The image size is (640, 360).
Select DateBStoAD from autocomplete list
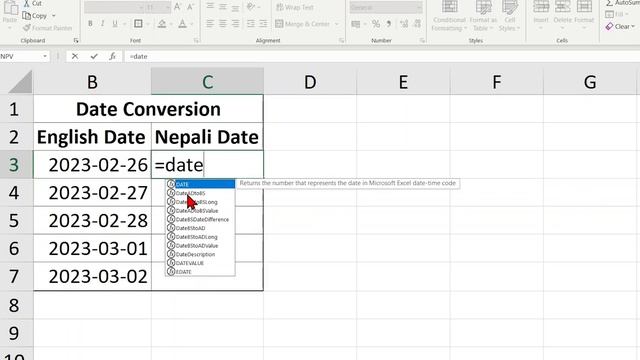point(200,228)
